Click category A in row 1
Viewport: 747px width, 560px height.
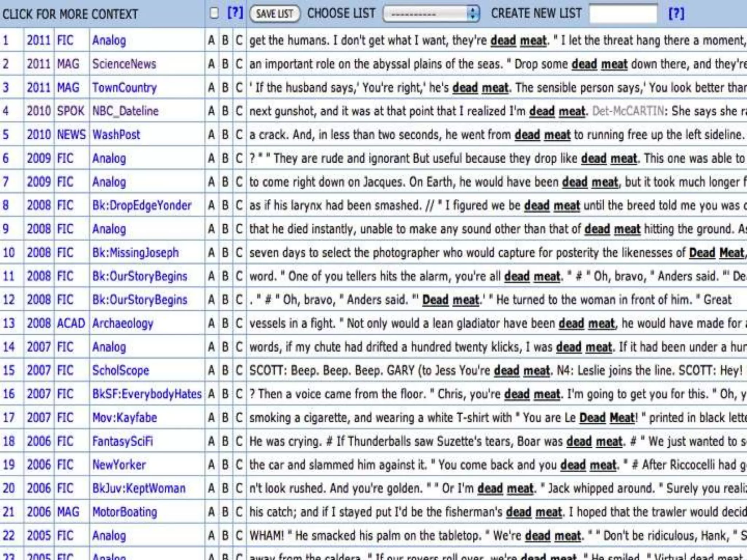[212, 40]
